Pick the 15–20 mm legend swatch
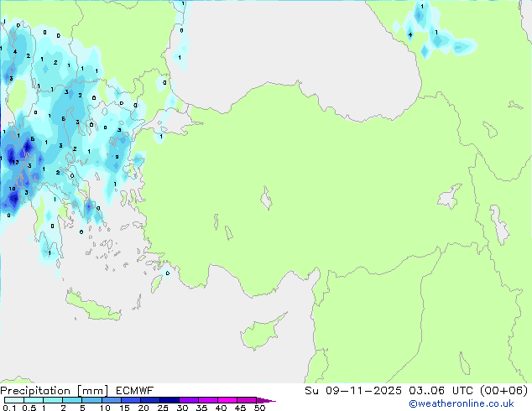The width and height of the screenshot is (532, 411). tap(131, 400)
